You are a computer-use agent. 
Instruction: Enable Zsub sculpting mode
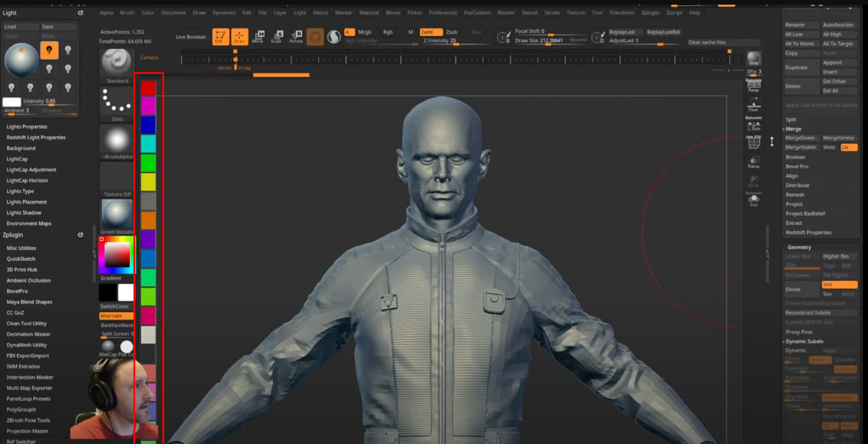pos(452,32)
